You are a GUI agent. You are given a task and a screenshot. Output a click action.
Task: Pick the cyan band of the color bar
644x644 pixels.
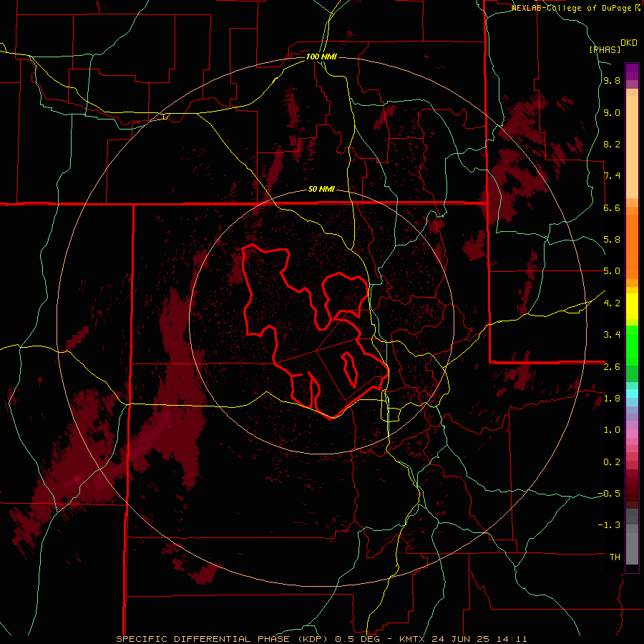pos(632,394)
